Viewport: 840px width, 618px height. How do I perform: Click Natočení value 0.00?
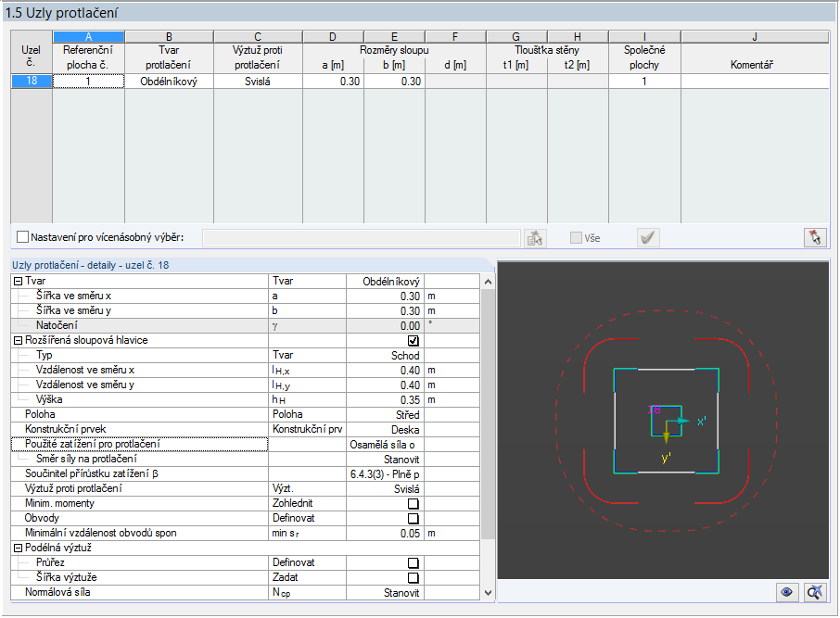tap(385, 325)
